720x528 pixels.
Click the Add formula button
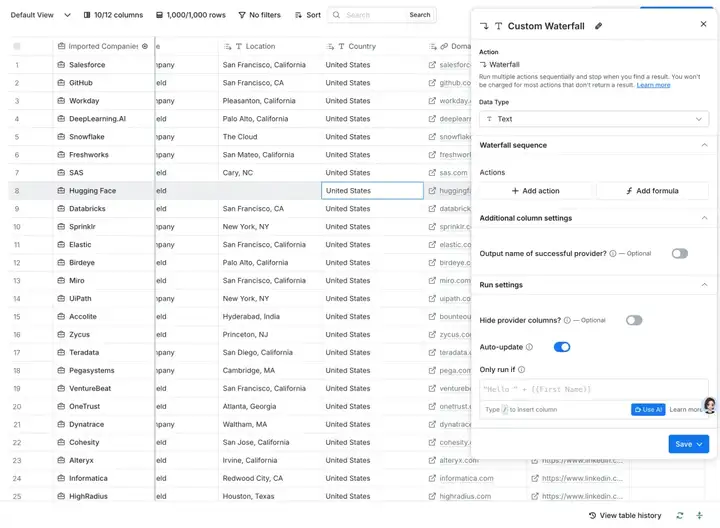652,191
